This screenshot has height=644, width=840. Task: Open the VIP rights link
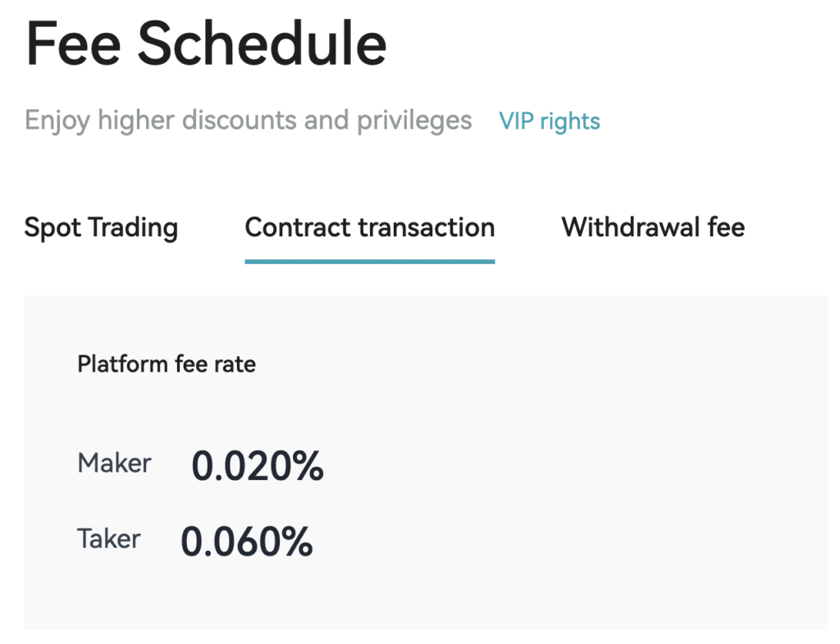point(549,121)
